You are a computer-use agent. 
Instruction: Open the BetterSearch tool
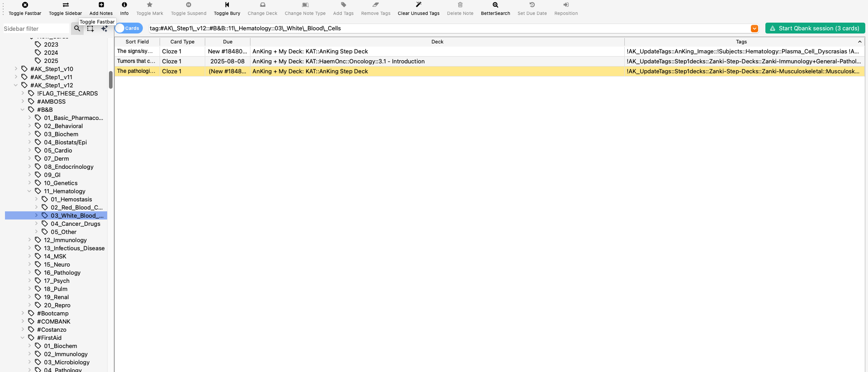point(495,5)
